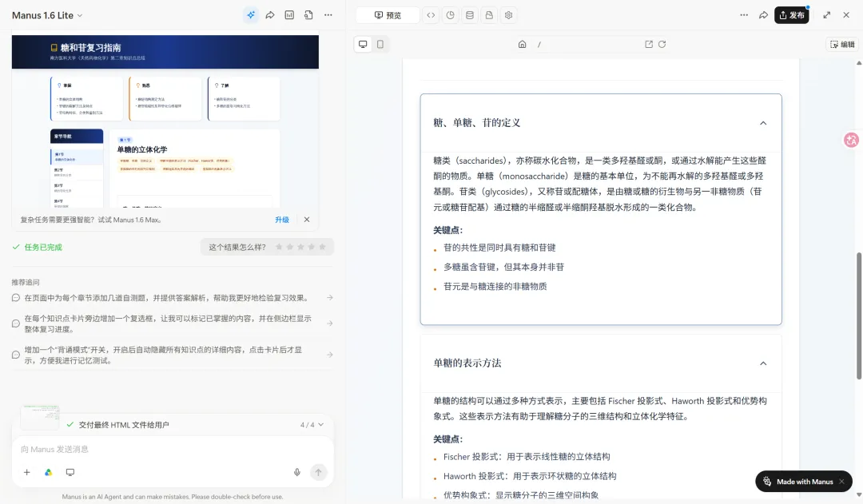Open the task progress thumbnail preview
863x504 pixels.
click(40, 417)
